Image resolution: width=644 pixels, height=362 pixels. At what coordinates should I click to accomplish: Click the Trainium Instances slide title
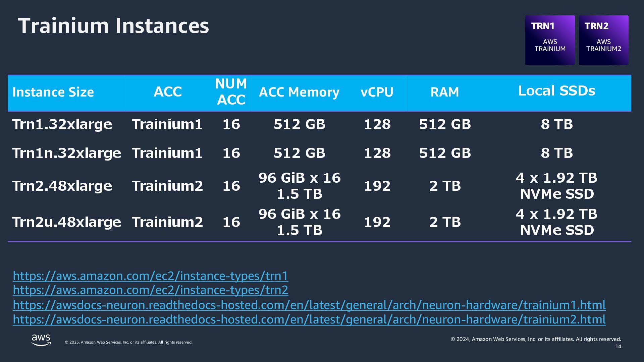pyautogui.click(x=113, y=26)
